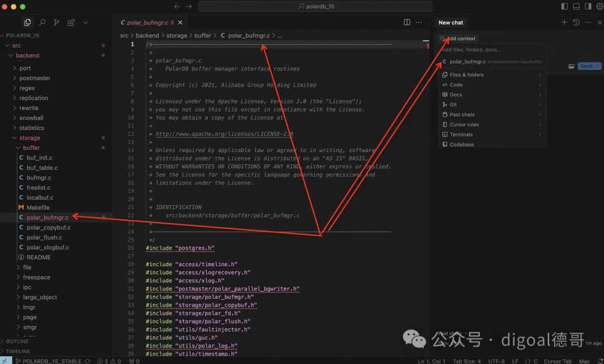This screenshot has width=604, height=364.
Task: Open the Apache license URL in code
Action: pos(224,134)
